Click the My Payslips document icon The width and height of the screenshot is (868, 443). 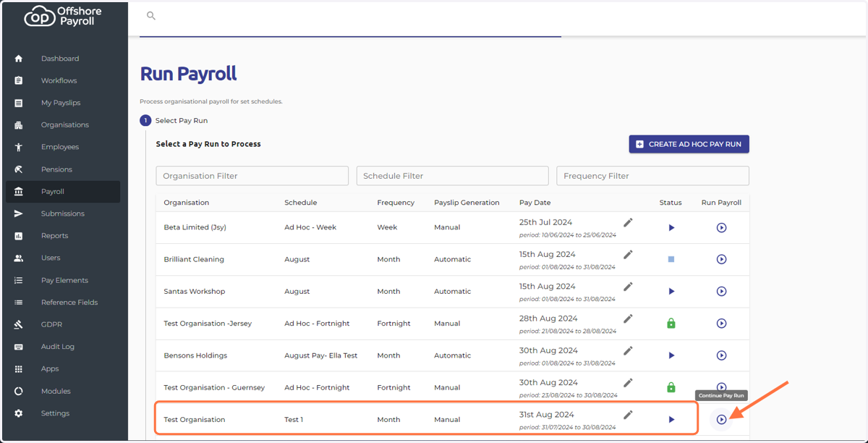pos(19,103)
